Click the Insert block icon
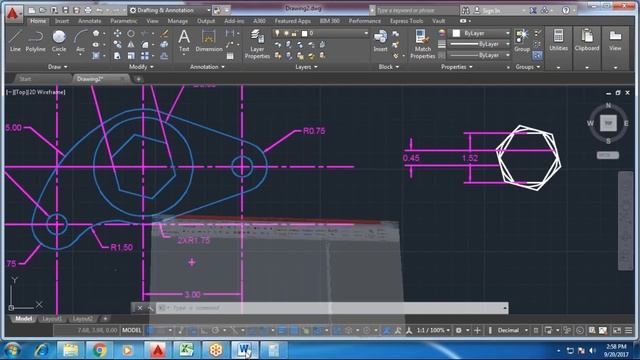Image resolution: width=640 pixels, height=360 pixels. pos(380,41)
